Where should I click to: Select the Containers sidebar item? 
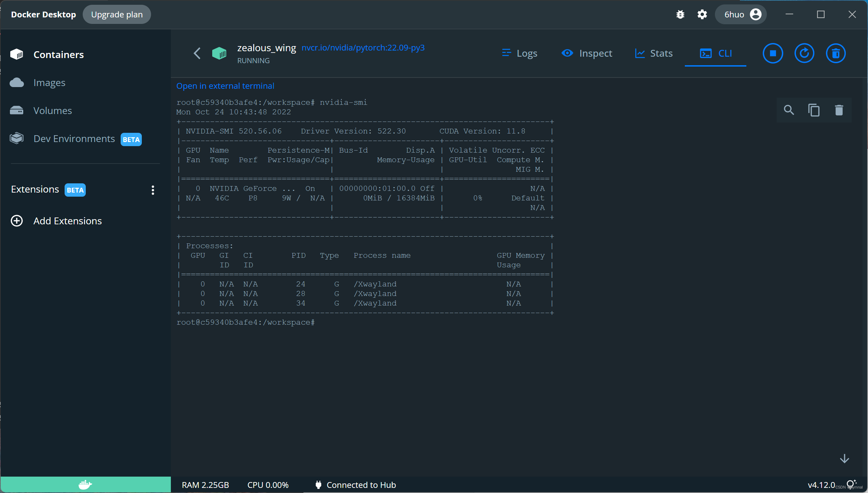(58, 54)
